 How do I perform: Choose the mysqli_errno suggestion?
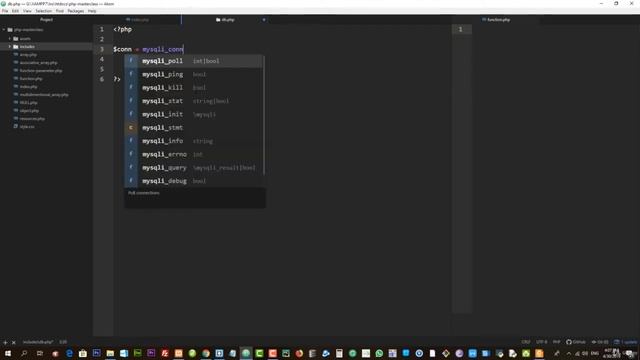point(194,154)
